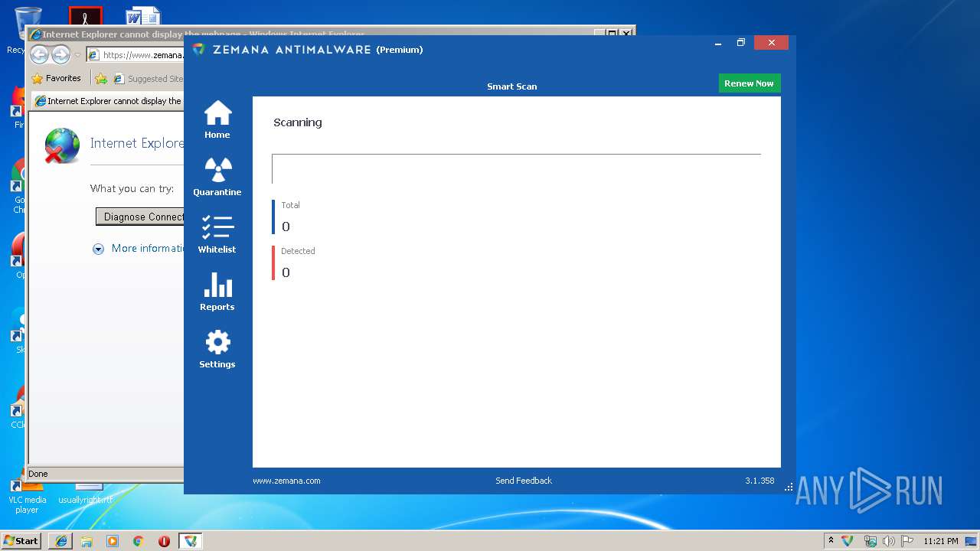Click the Forward button in Internet Explorer
The width and height of the screenshot is (980, 551).
60,55
